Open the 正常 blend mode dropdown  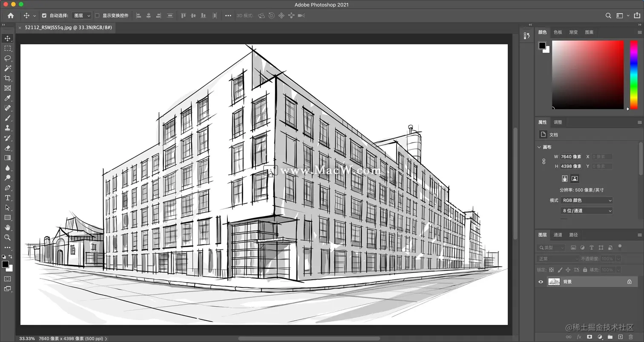pyautogui.click(x=558, y=258)
